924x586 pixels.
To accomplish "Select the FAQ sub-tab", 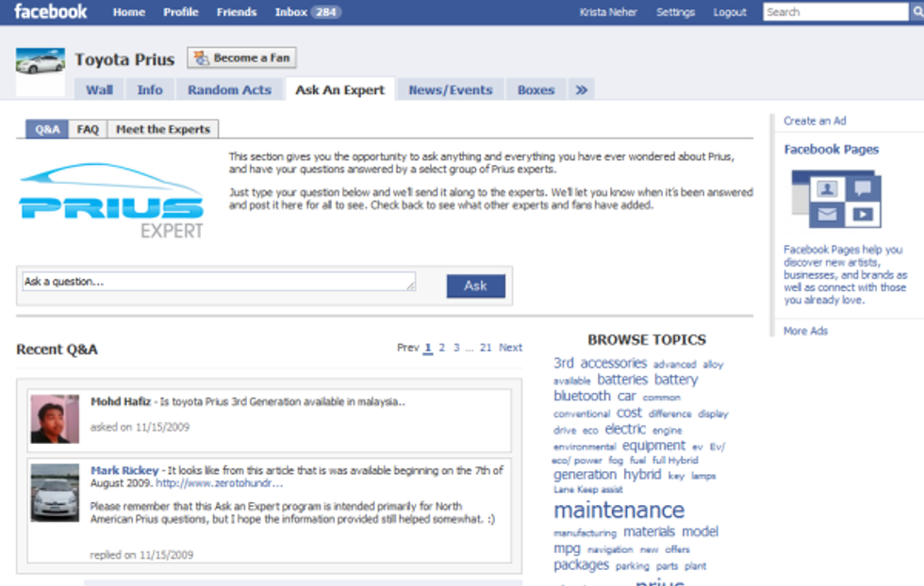I will [x=88, y=129].
